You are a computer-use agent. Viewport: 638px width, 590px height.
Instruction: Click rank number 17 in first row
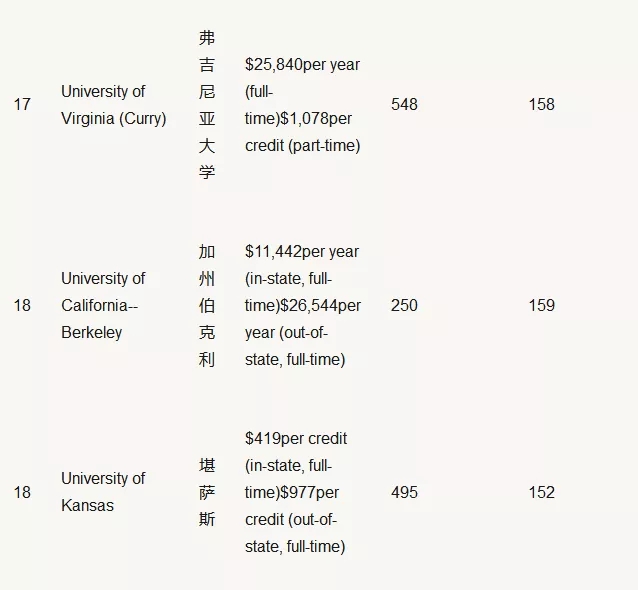click(x=22, y=105)
